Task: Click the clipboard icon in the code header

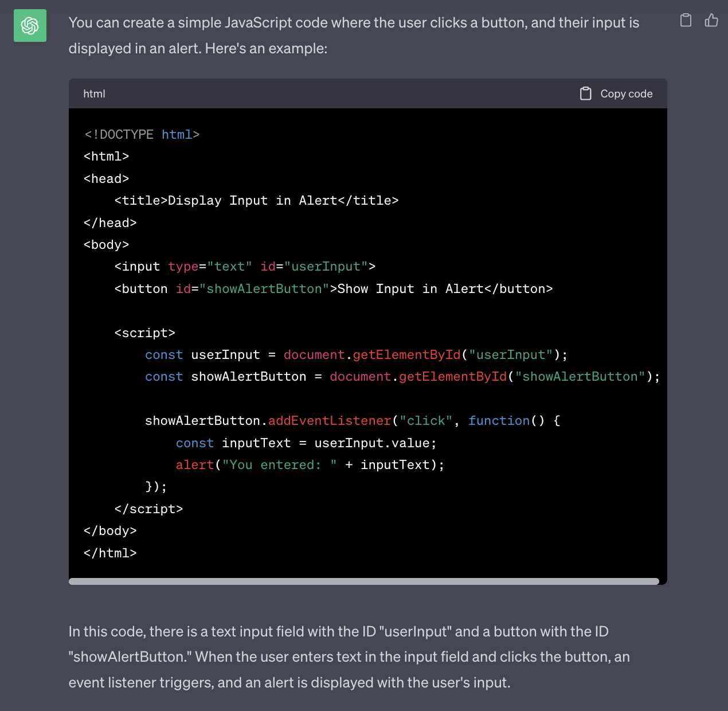Action: pos(585,93)
